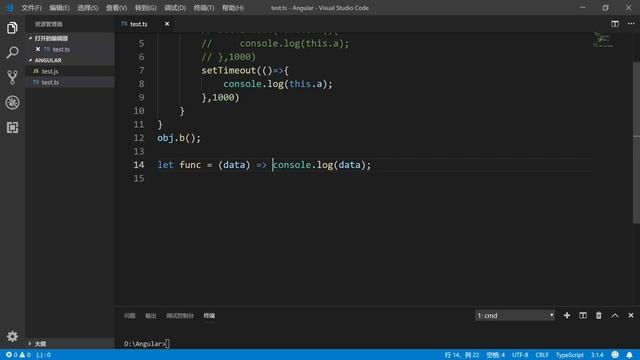Open the Extensions view in activity bar

(x=12, y=127)
